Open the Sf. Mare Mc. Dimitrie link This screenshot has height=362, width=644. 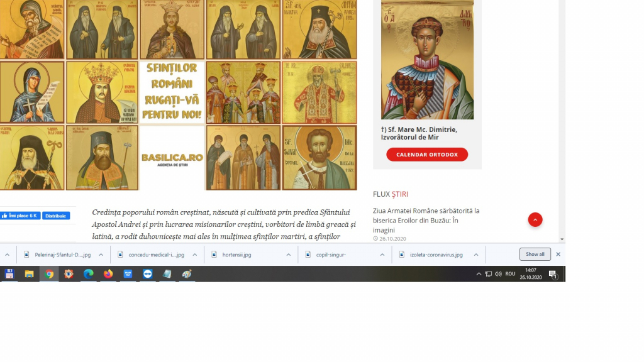tap(419, 133)
